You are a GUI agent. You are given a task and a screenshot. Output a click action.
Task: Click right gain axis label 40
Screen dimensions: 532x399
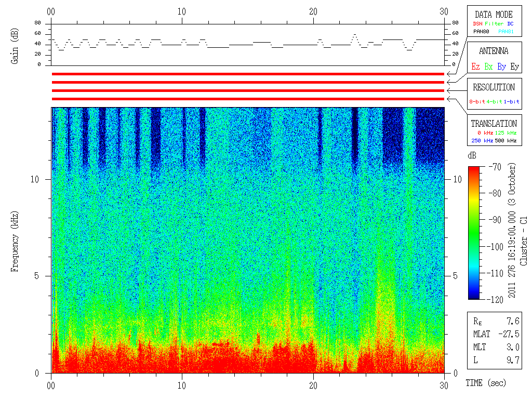click(x=455, y=44)
